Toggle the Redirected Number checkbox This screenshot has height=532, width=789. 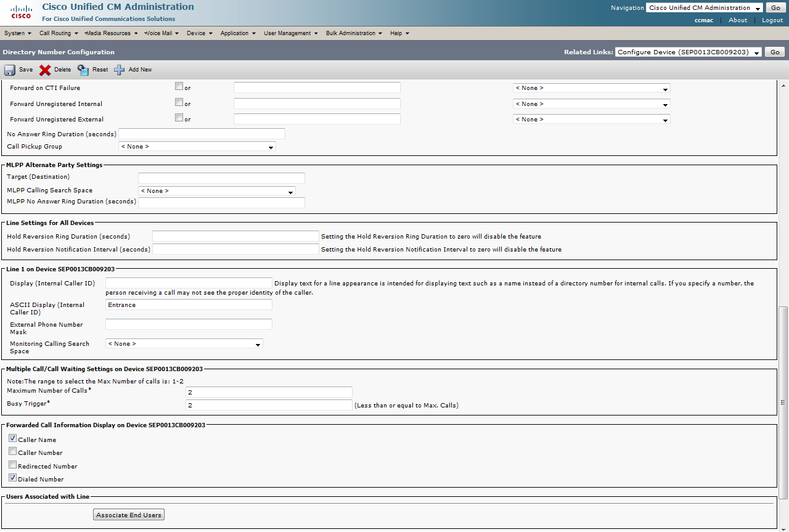(x=12, y=465)
